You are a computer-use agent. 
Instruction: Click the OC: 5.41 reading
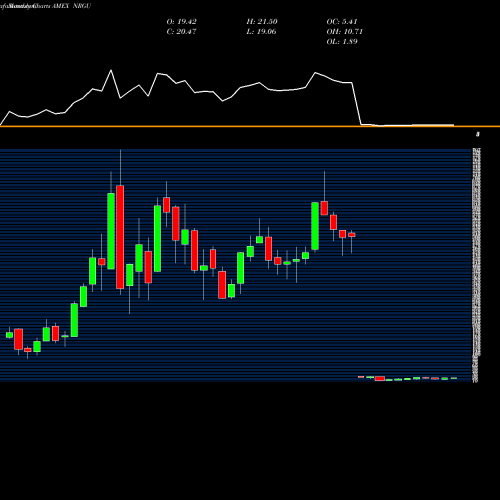click(x=342, y=22)
